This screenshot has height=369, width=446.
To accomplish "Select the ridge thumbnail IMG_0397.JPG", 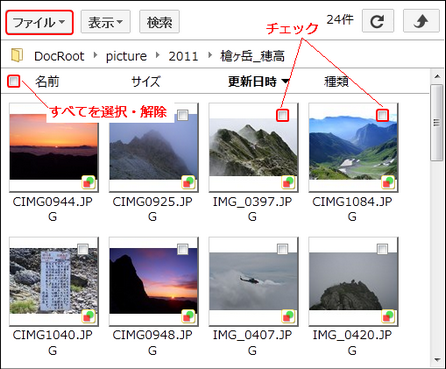I will pyautogui.click(x=254, y=147).
